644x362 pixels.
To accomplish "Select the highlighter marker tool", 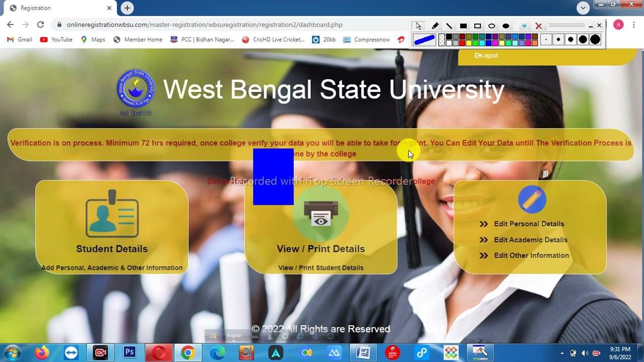I will [435, 26].
